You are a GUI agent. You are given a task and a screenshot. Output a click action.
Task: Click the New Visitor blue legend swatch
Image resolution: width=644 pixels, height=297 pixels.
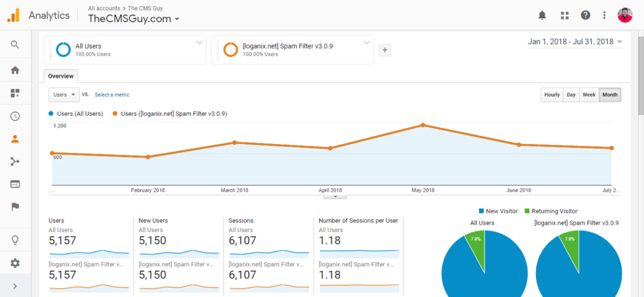tap(482, 211)
